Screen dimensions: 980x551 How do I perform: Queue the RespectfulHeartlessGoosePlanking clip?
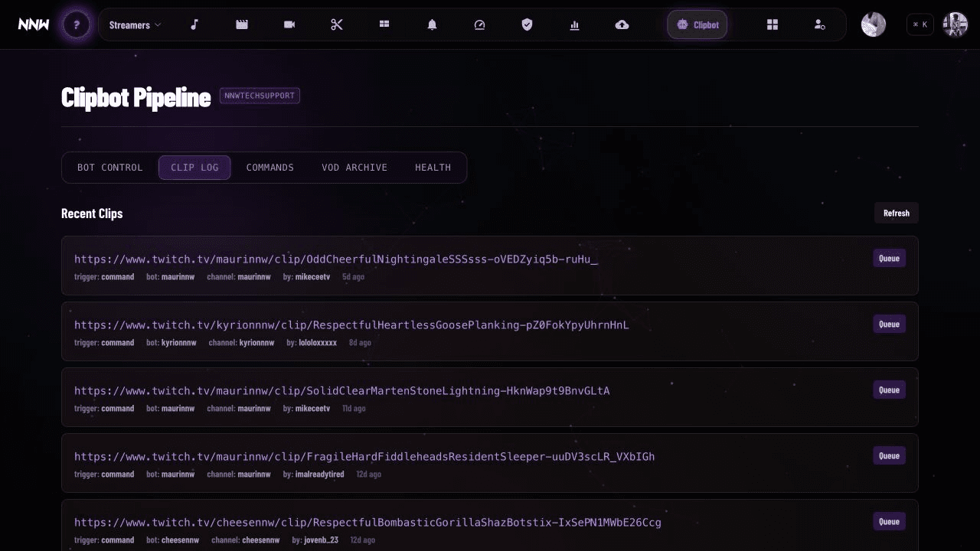tap(889, 324)
